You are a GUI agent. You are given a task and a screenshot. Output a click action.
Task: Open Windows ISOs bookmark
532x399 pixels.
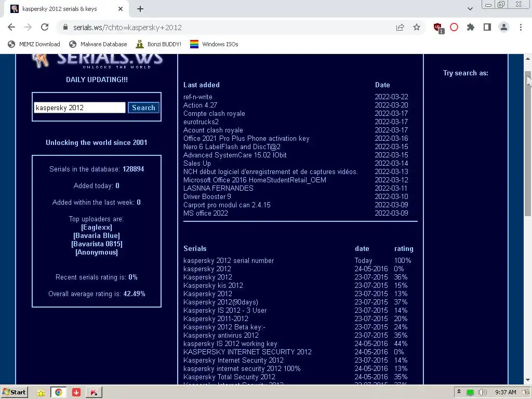[x=214, y=44]
